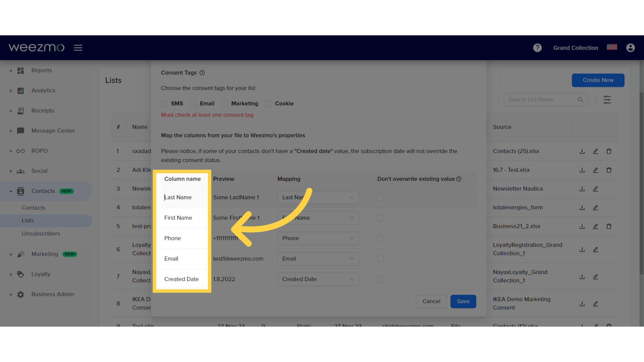Select the Lists sidebar menu item
The image size is (644, 362).
(x=28, y=220)
